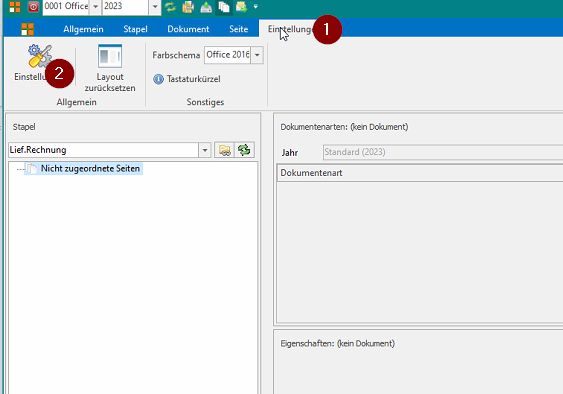Click the scanner upload icon in quick access toolbar

[x=206, y=7]
